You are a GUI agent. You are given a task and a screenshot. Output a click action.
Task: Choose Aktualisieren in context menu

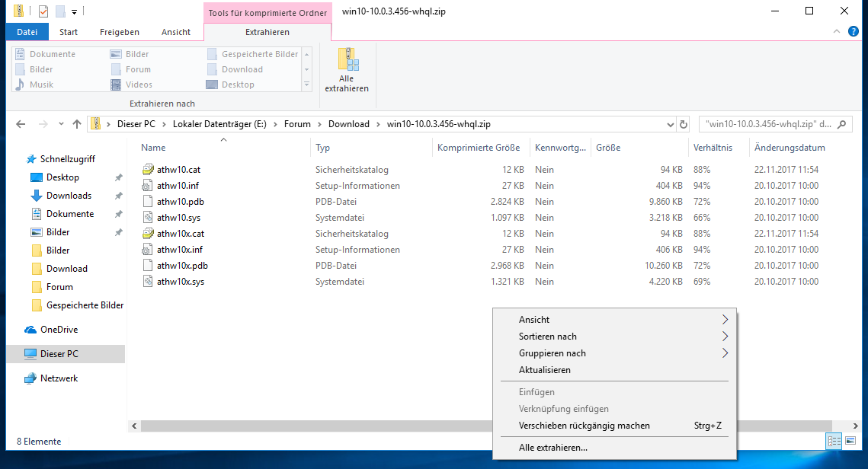(614, 370)
